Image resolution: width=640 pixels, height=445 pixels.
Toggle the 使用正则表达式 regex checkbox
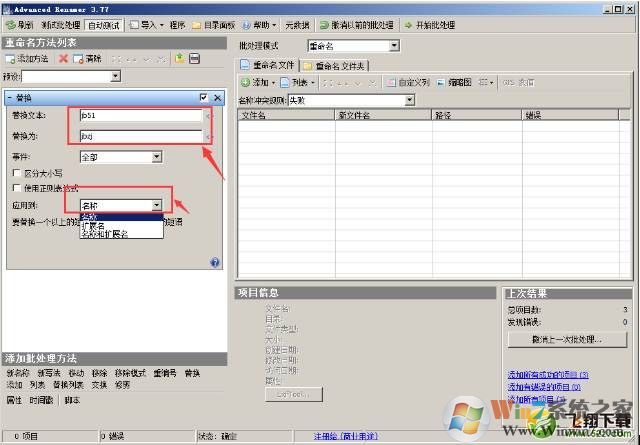pyautogui.click(x=15, y=187)
